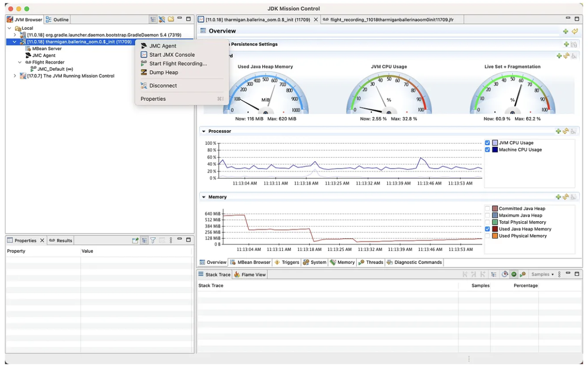Click the new folder icon in JVM Browser
The width and height of the screenshot is (588, 370).
click(x=171, y=19)
